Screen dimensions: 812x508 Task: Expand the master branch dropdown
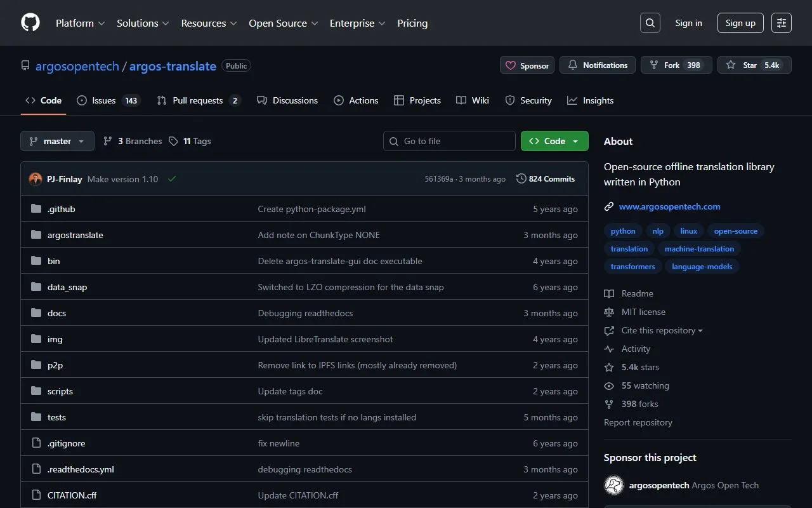pyautogui.click(x=57, y=141)
